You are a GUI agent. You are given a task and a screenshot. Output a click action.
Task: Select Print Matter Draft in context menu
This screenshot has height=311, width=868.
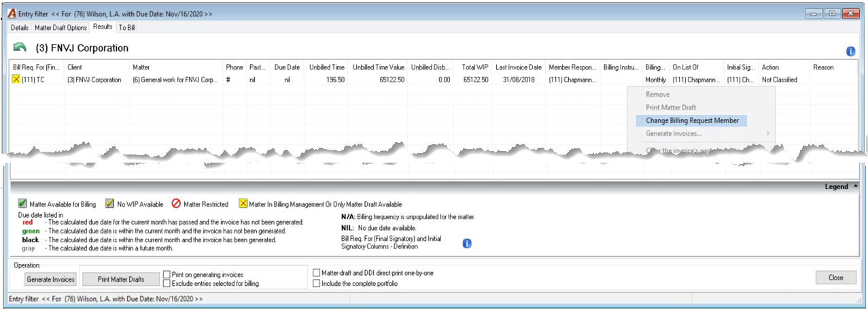click(671, 108)
